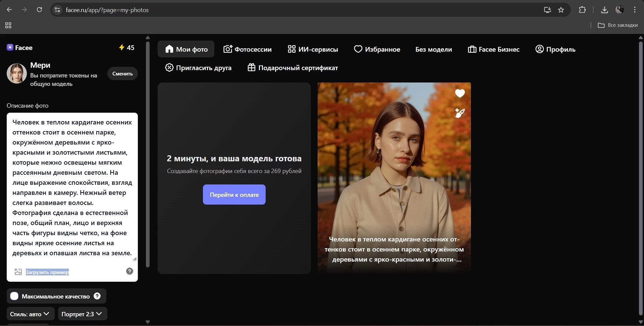Click the Сменить model button

pyautogui.click(x=122, y=74)
